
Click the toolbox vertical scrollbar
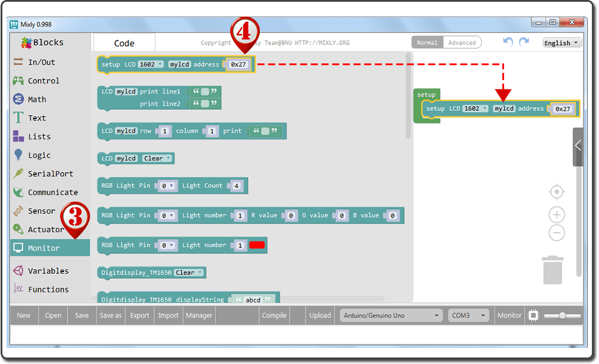[408, 95]
